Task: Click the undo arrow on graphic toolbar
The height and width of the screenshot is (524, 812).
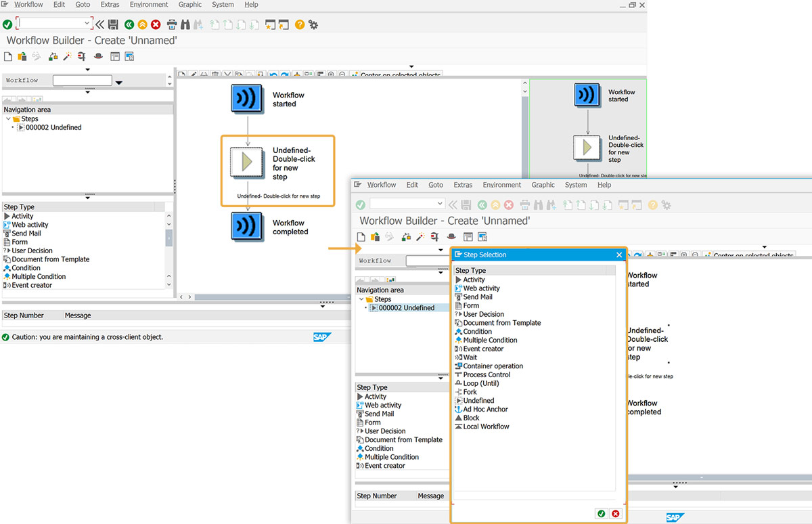Action: 273,74
